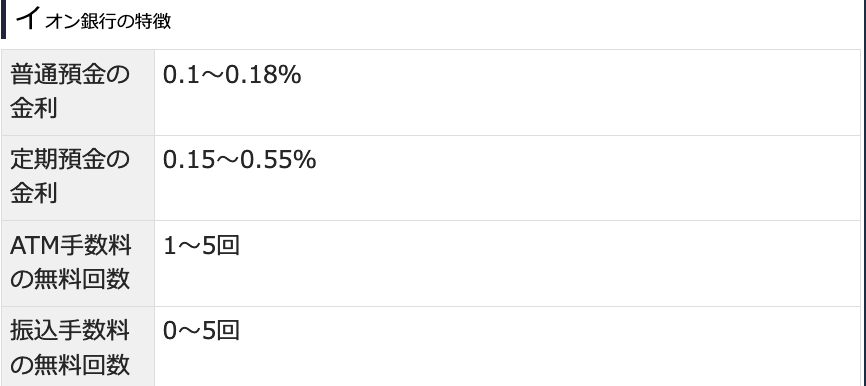Image resolution: width=866 pixels, height=386 pixels.
Task: Click the 1～5回 ATM free count
Action: [201, 246]
